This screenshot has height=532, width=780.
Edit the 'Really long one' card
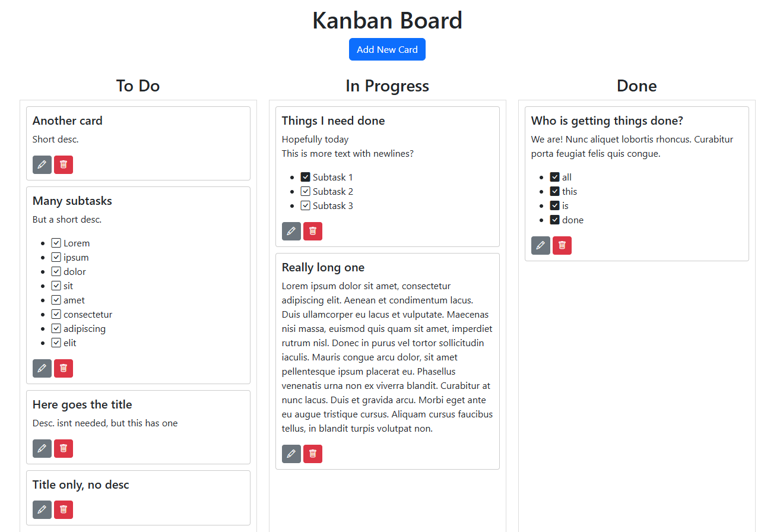291,454
